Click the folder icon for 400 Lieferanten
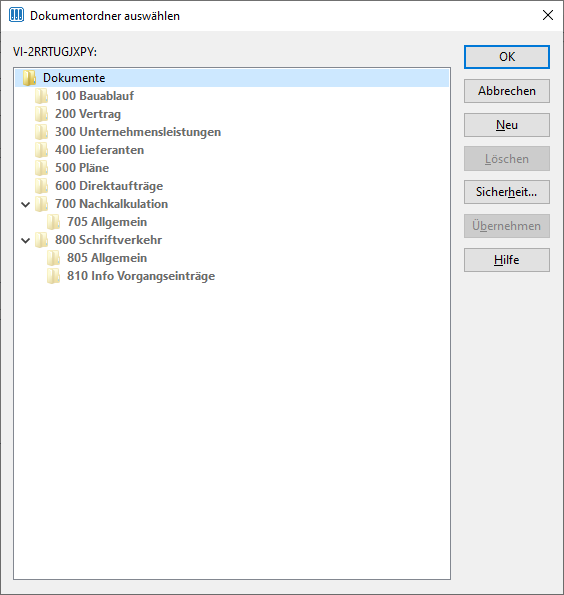 pyautogui.click(x=41, y=150)
